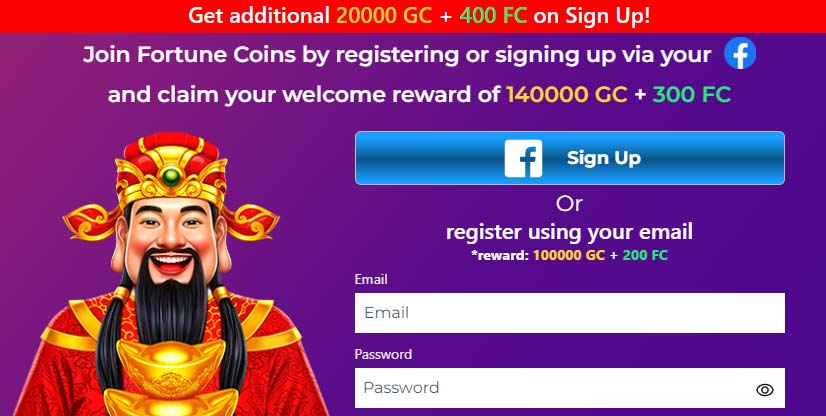Toggle password visibility eye icon
Image resolution: width=826 pixels, height=416 pixels.
tap(764, 390)
